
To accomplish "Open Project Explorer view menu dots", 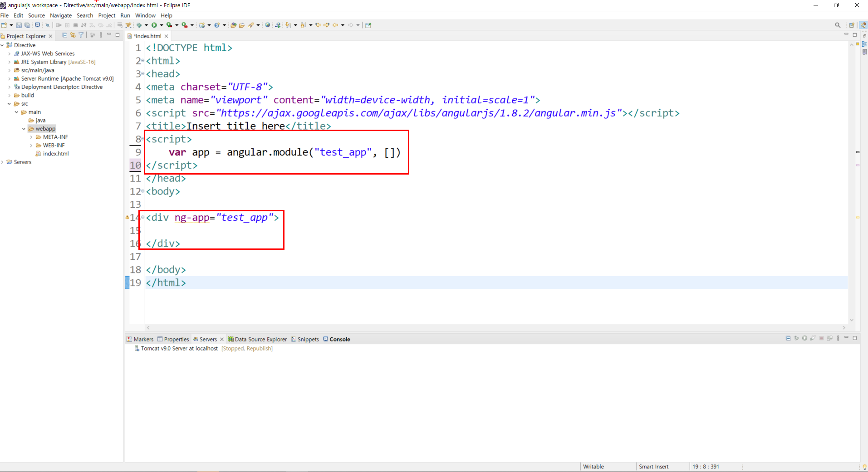I will point(101,35).
